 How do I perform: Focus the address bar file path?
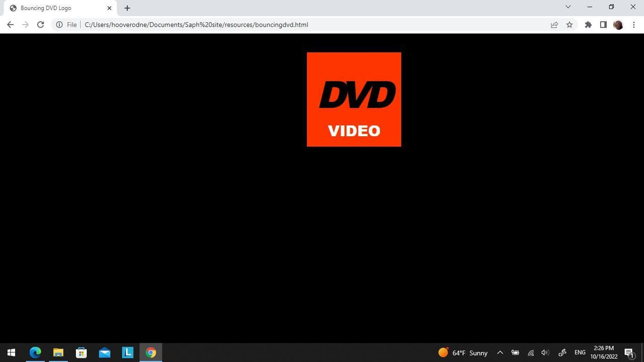196,25
